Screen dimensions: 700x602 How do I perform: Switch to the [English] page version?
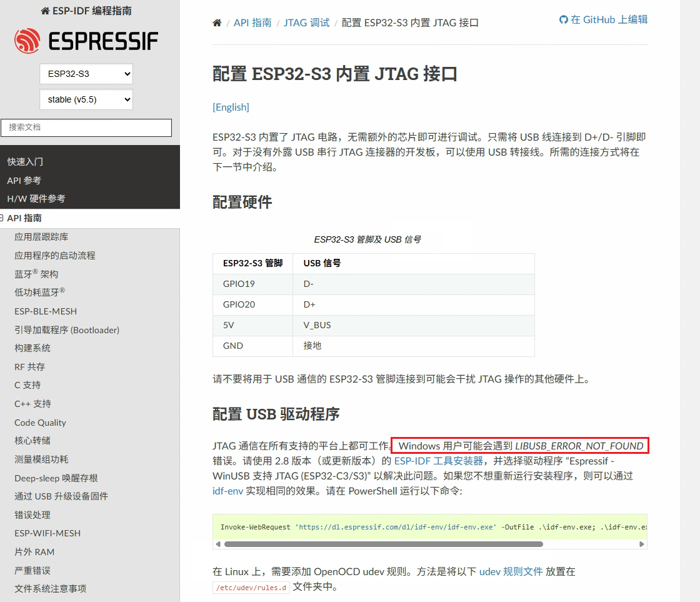[231, 107]
